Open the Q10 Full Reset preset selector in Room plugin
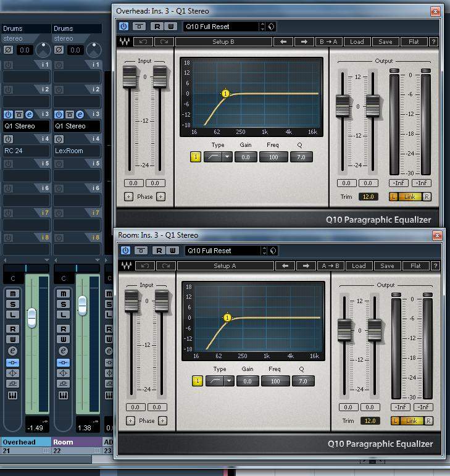Viewport: 450px width, 476px height. (222, 251)
